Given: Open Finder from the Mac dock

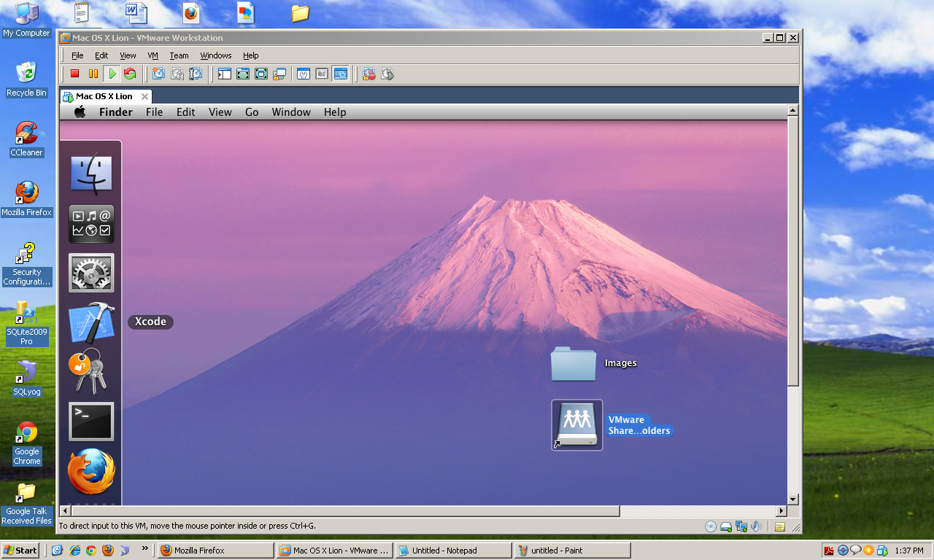Looking at the screenshot, I should (91, 175).
